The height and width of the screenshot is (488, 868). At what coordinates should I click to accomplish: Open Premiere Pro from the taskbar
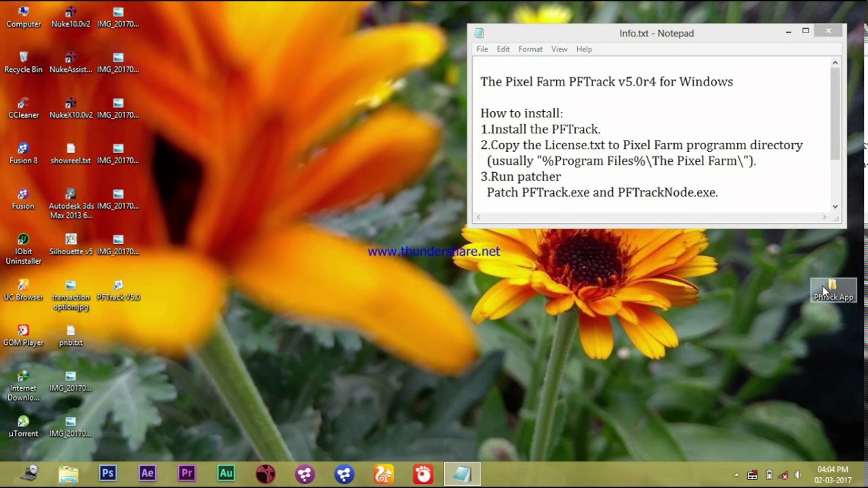[x=186, y=474]
